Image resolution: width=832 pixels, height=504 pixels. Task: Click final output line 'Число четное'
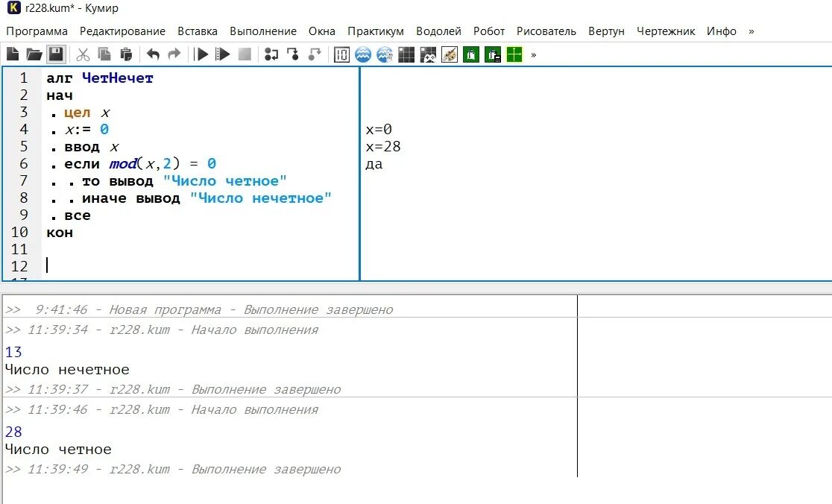coord(58,450)
